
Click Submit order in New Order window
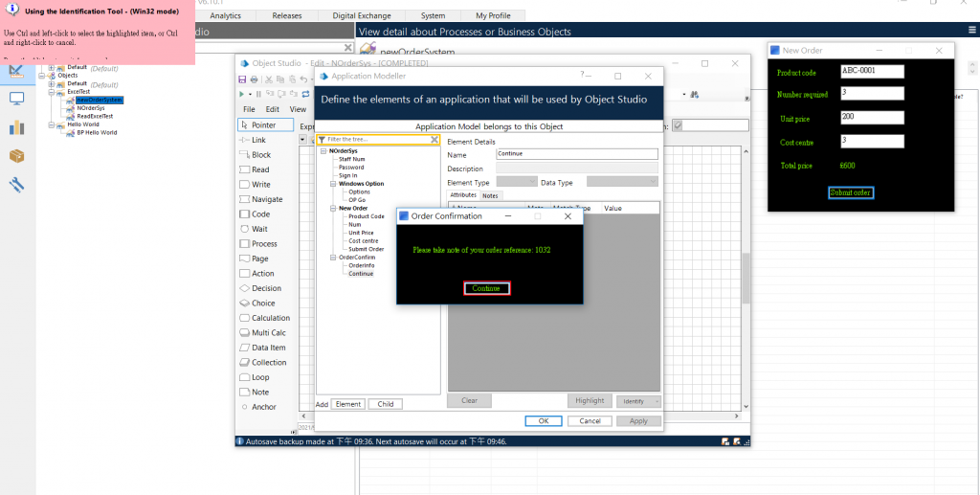pos(851,192)
